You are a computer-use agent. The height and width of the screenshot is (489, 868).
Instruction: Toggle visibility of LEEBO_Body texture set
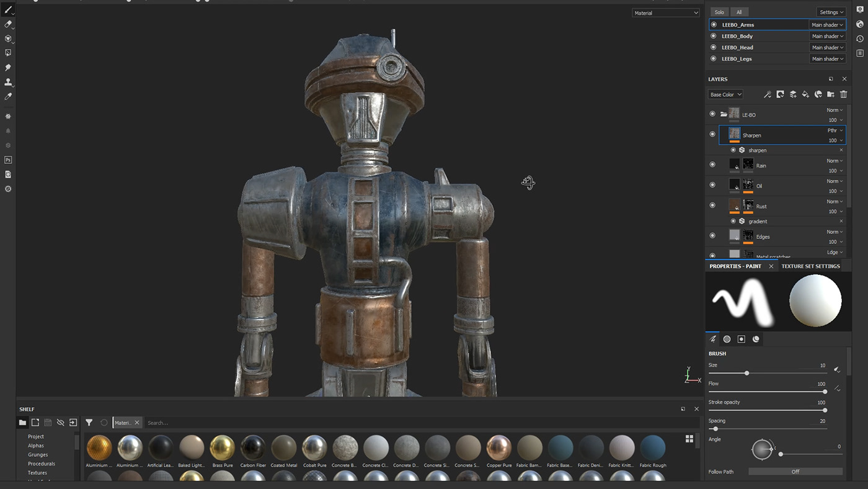714,36
